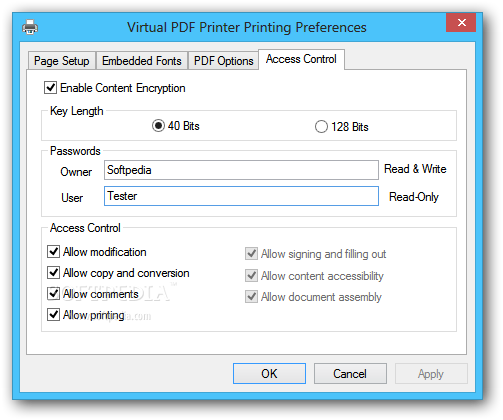Screen dimensions: 503x420
Task: Close the Printing Preferences dialog
Action: coord(461,23)
